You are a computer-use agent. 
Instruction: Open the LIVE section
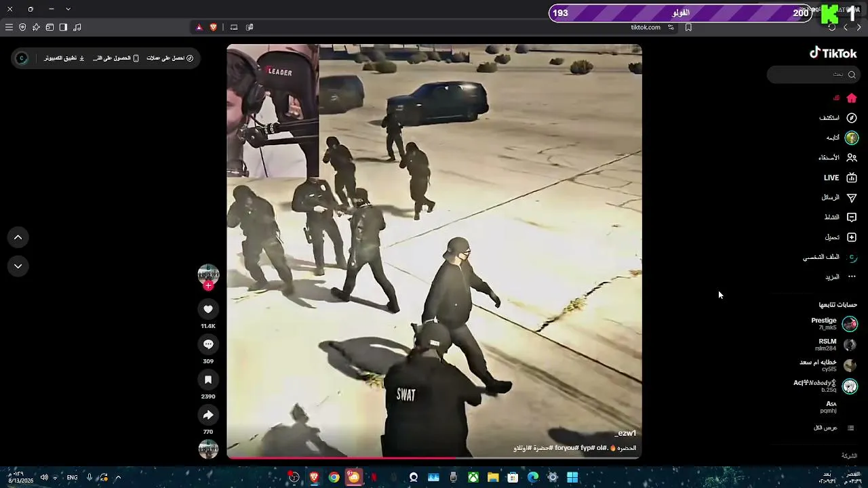(841, 178)
